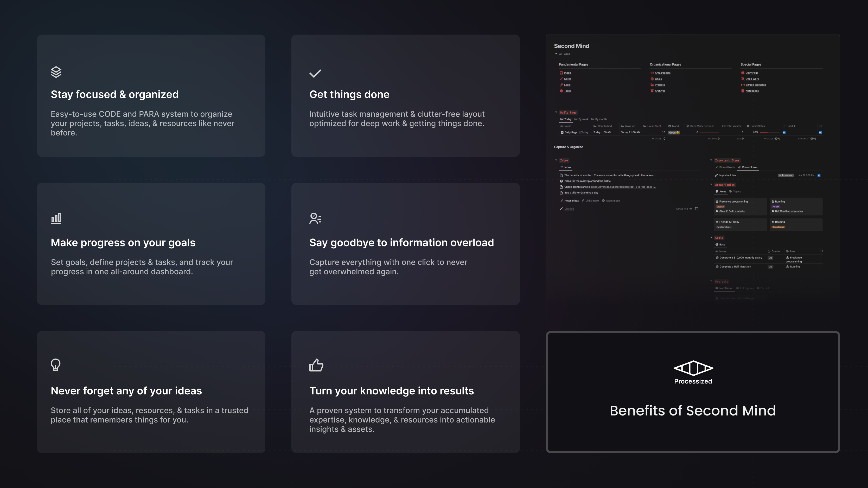Viewport: 868px width, 488px height.
Task: Select the Today view tab
Action: tap(566, 119)
